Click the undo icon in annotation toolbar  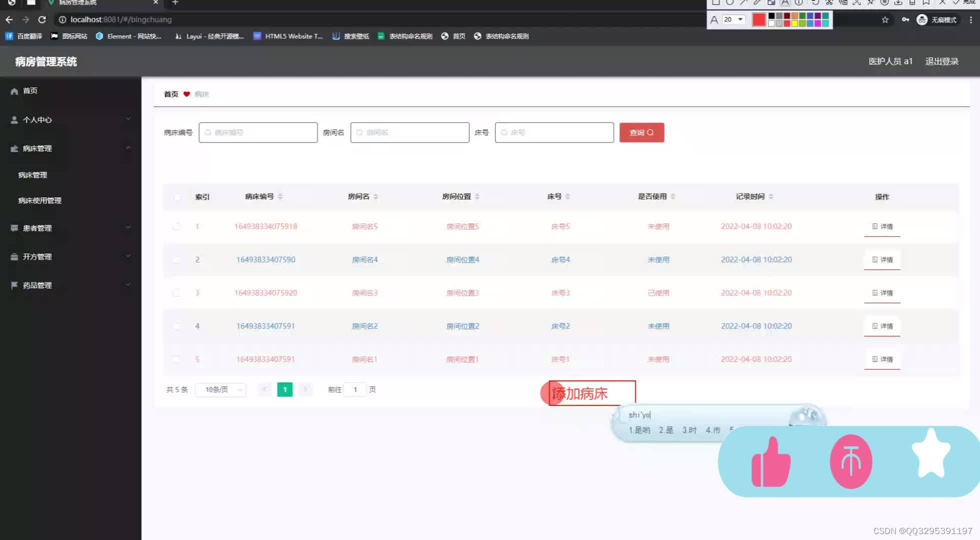[x=815, y=2]
